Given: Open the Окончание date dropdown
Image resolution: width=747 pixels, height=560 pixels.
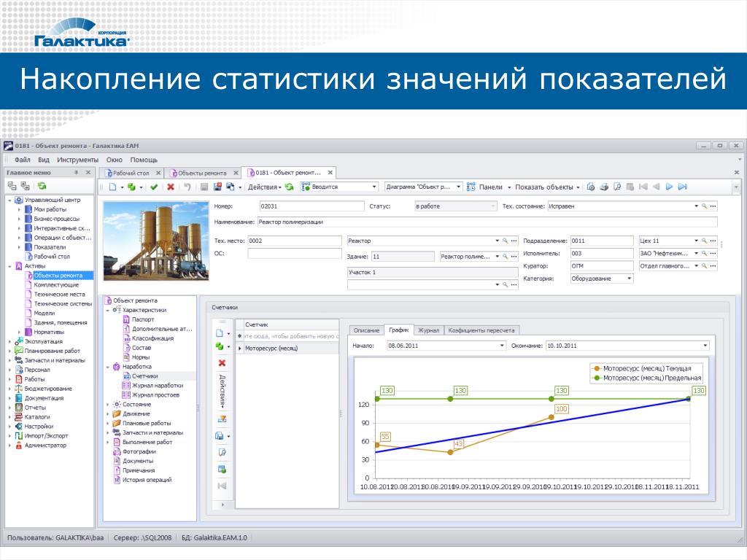Looking at the screenshot, I should tap(705, 346).
